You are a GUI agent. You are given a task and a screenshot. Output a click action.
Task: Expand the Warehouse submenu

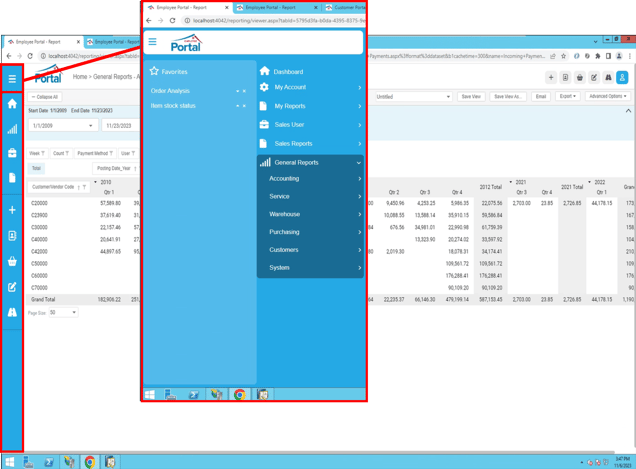(310, 214)
